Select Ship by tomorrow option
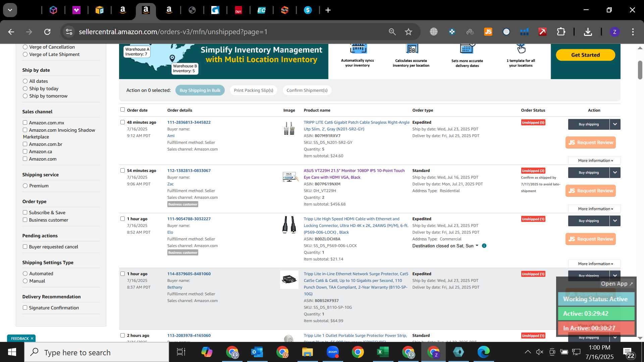This screenshot has width=644, height=362. (x=25, y=96)
